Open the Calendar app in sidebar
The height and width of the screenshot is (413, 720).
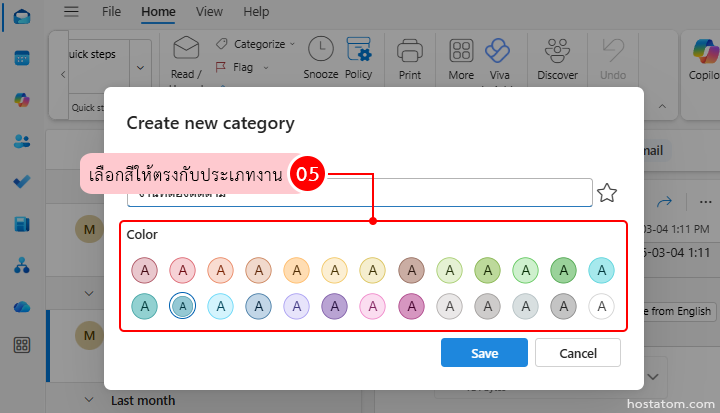22,58
